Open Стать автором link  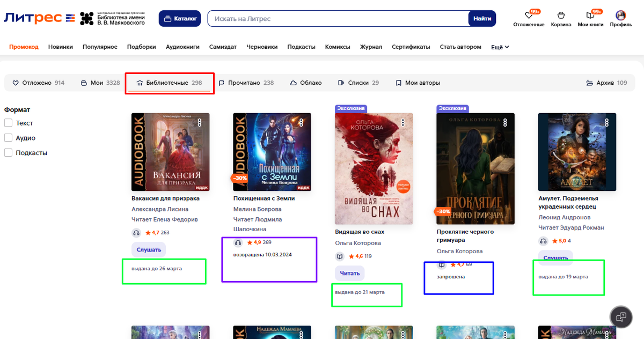[x=460, y=47]
